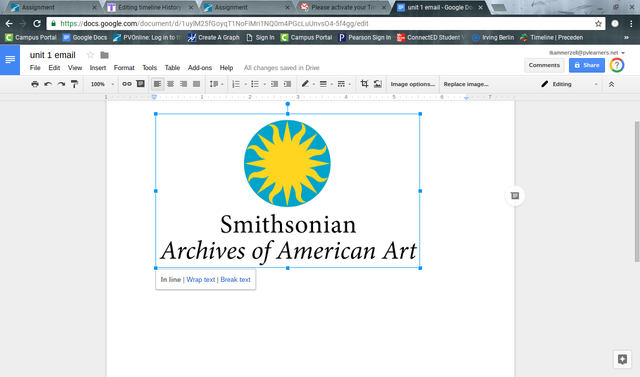The height and width of the screenshot is (377, 640).
Task: Click the Comments button
Action: click(544, 65)
